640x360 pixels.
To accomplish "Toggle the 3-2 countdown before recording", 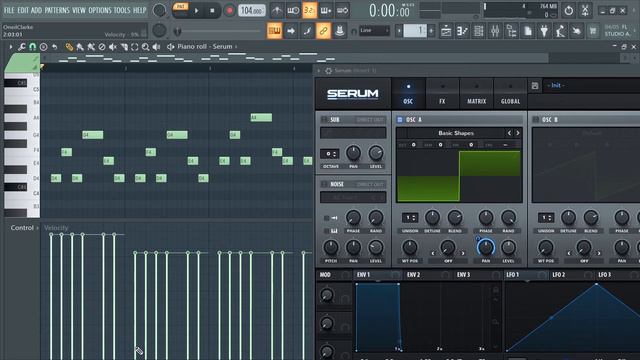I will pyautogui.click(x=310, y=11).
